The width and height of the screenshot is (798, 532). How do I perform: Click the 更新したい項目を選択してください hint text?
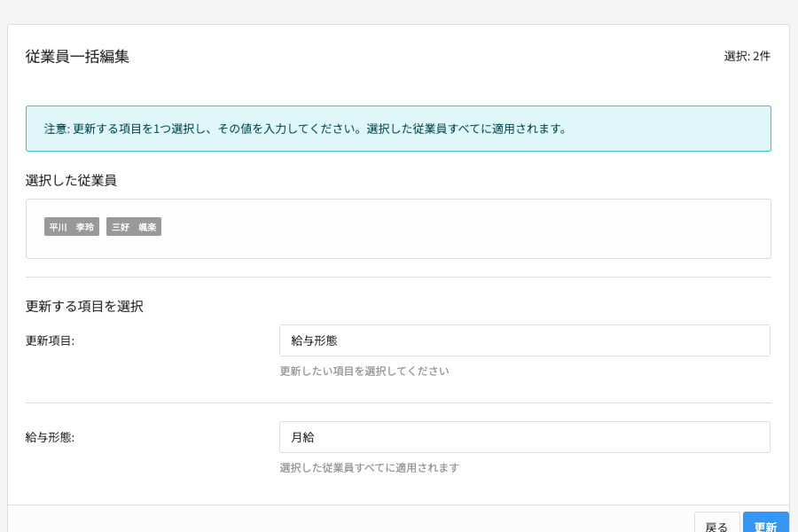click(364, 371)
